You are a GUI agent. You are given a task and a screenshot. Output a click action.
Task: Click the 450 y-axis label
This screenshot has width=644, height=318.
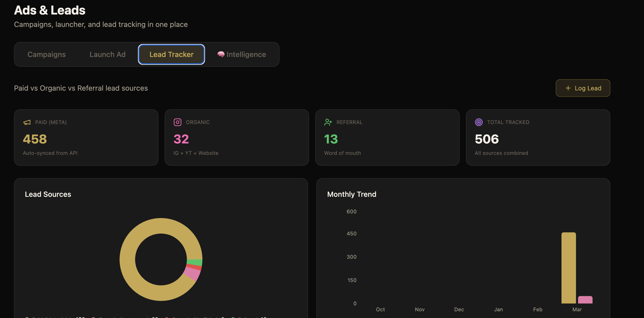352,234
